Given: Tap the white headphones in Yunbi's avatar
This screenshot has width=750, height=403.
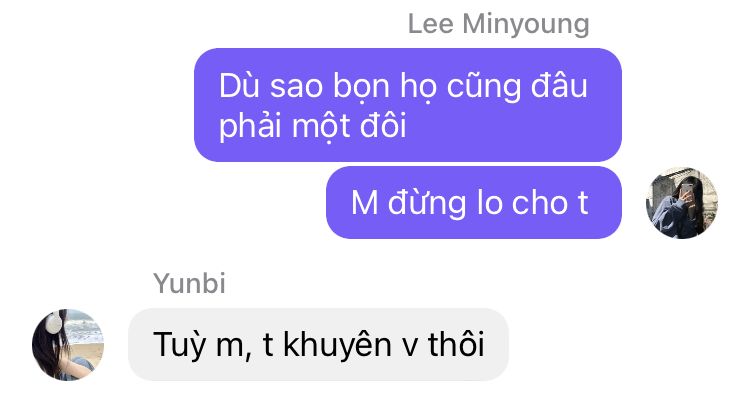Looking at the screenshot, I should tap(54, 322).
